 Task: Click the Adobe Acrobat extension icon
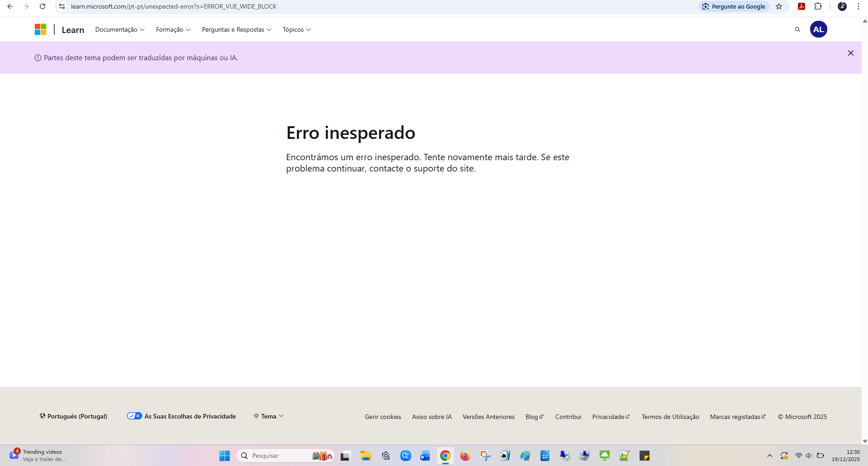tap(802, 6)
